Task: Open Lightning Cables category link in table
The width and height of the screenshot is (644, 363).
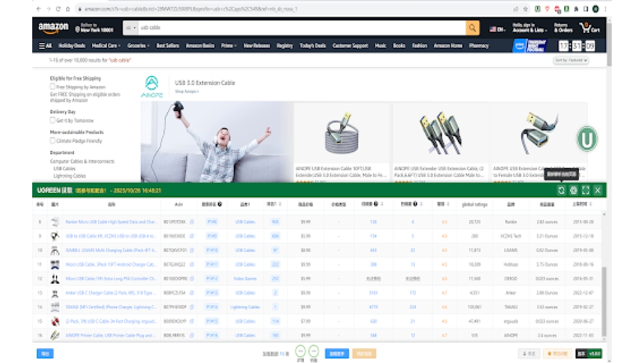Action: coord(245,307)
